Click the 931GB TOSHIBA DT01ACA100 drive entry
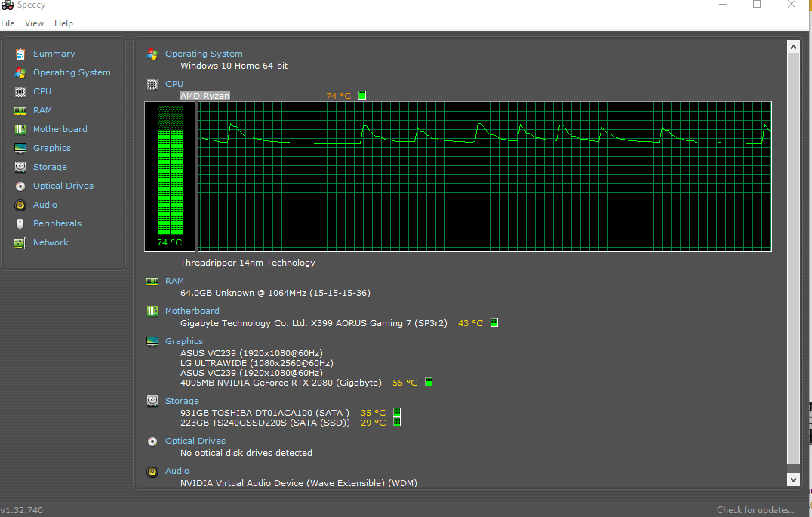 265,413
